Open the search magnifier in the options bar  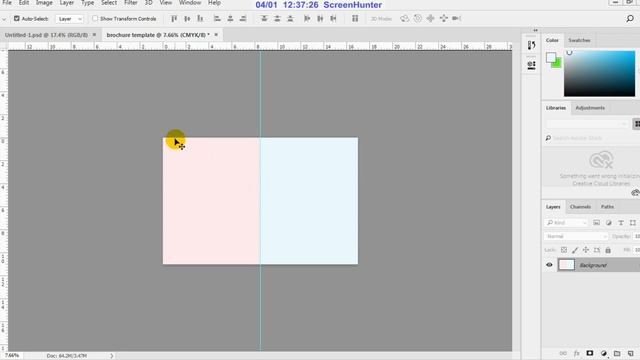click(x=630, y=18)
